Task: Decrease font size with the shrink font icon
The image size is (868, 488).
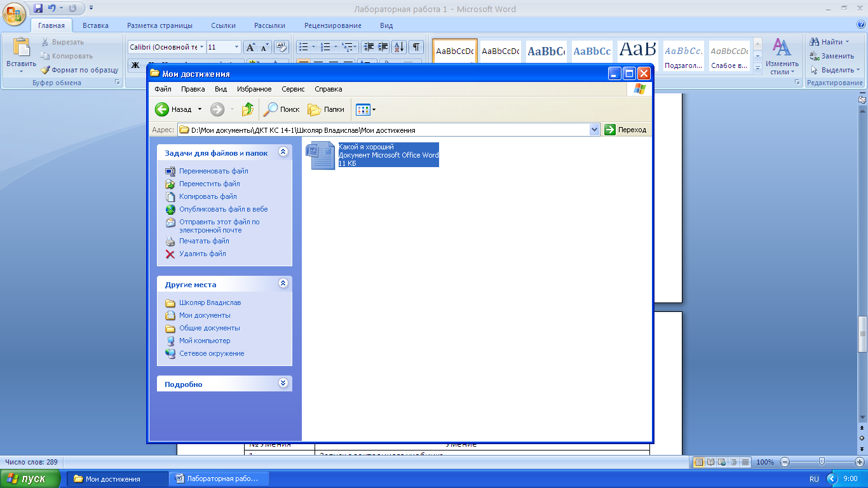Action: tap(264, 47)
